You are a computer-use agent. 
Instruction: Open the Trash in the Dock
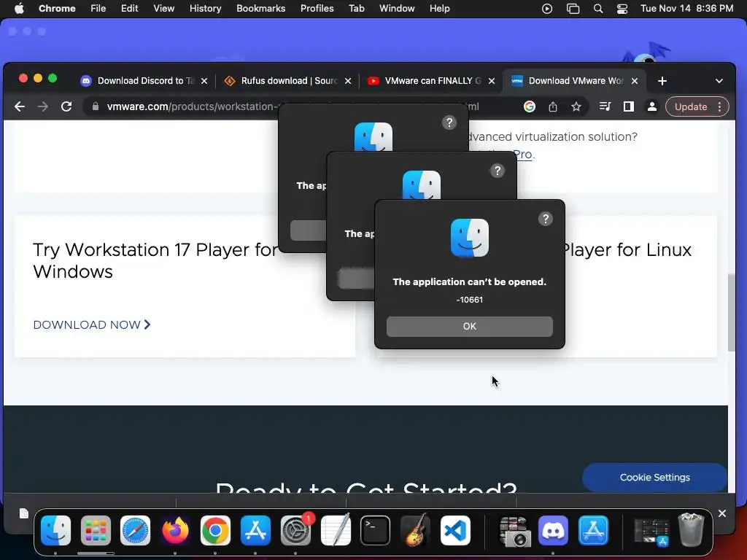(691, 529)
